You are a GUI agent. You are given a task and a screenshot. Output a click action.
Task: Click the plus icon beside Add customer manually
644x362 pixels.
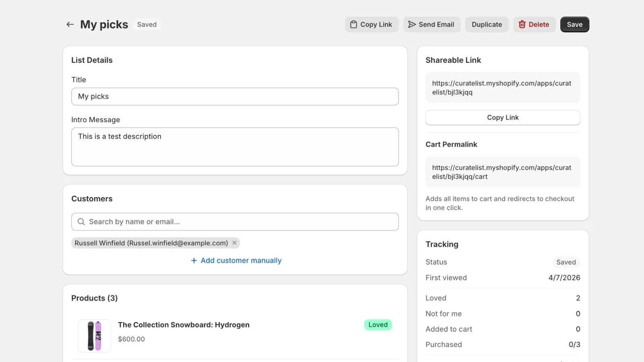pos(194,260)
